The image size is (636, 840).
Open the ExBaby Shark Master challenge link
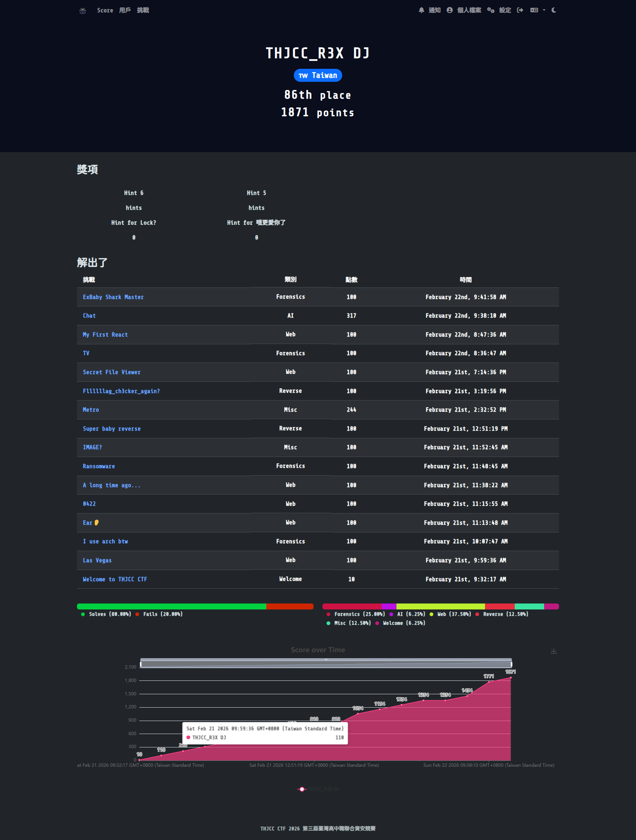(113, 297)
